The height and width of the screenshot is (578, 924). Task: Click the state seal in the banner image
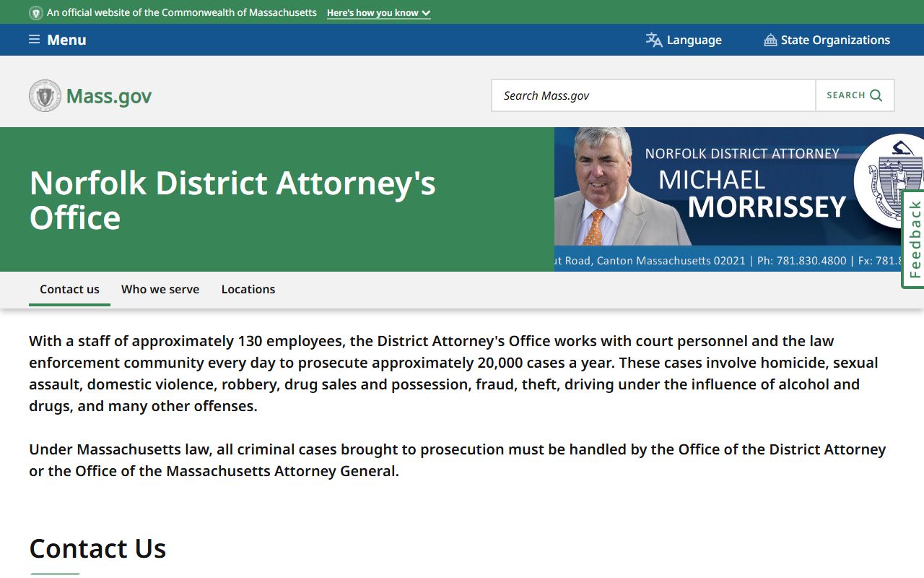click(x=889, y=181)
